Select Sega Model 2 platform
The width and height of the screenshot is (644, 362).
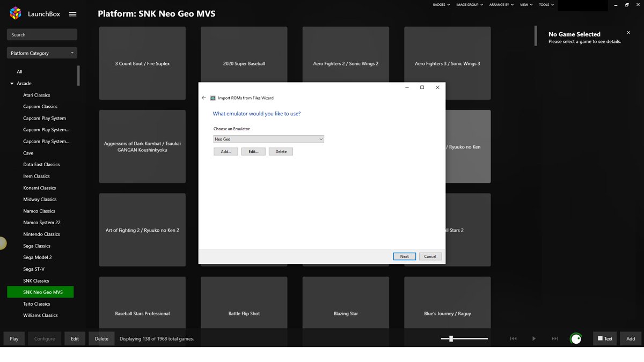tap(38, 257)
